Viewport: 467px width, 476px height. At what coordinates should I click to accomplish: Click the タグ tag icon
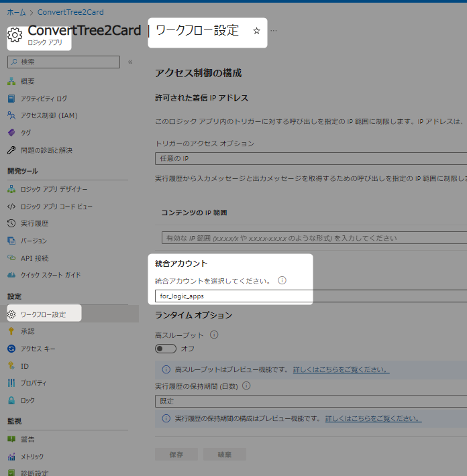click(11, 133)
